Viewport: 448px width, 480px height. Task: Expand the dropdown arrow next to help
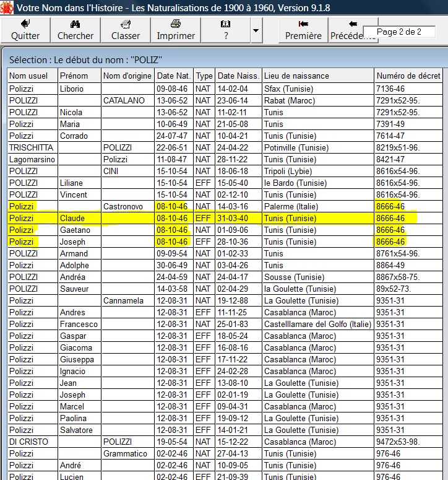(x=256, y=30)
